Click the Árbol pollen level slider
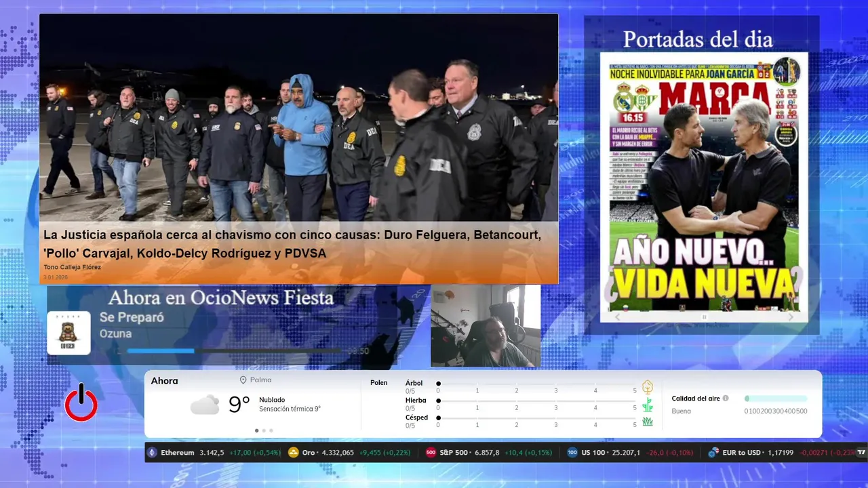868x488 pixels. point(536,384)
